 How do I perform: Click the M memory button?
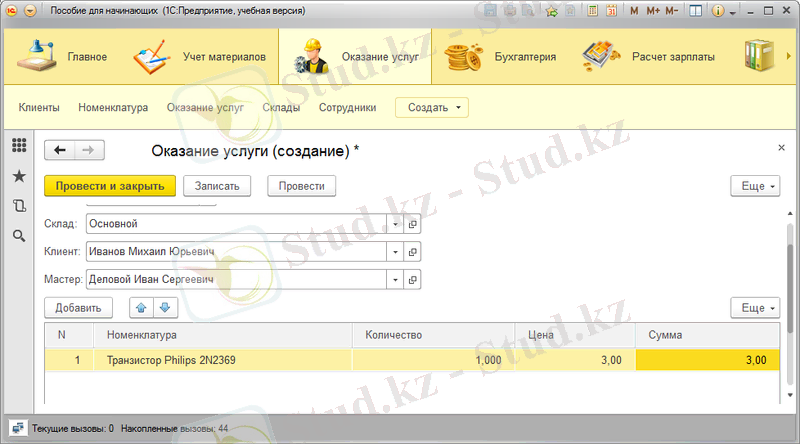[634, 11]
